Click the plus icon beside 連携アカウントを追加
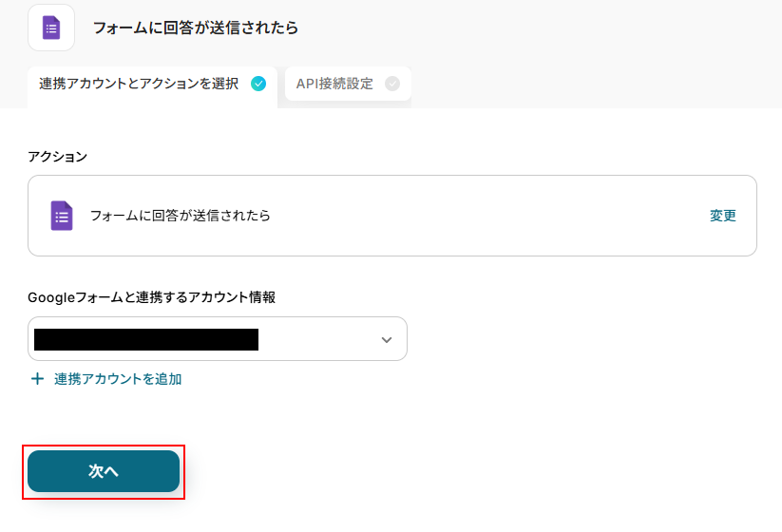 click(37, 379)
